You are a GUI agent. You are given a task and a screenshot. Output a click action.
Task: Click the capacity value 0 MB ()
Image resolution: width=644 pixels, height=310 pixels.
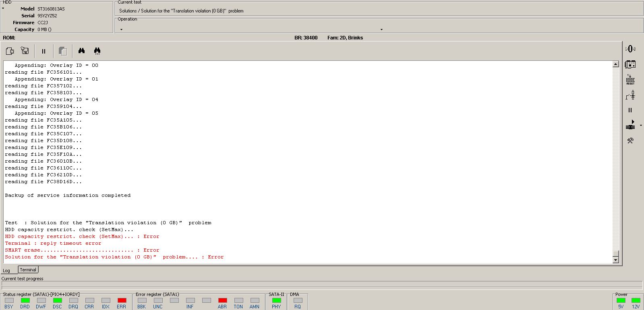(x=45, y=29)
